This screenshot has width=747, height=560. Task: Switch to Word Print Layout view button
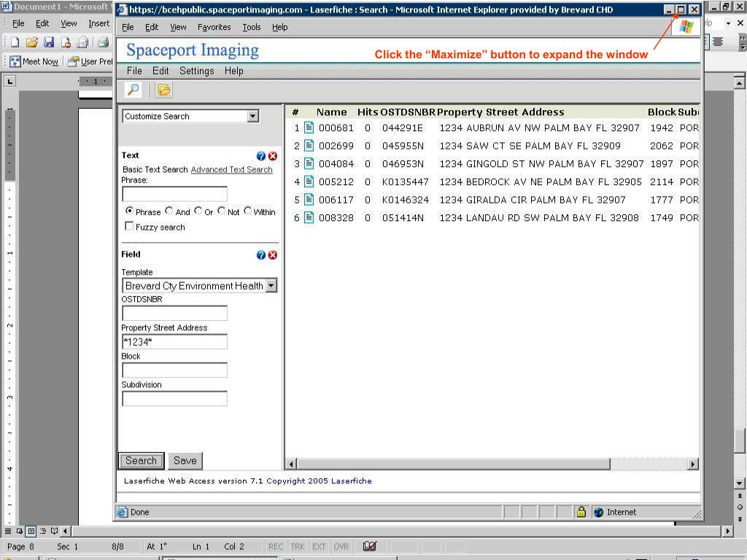pyautogui.click(x=31, y=531)
